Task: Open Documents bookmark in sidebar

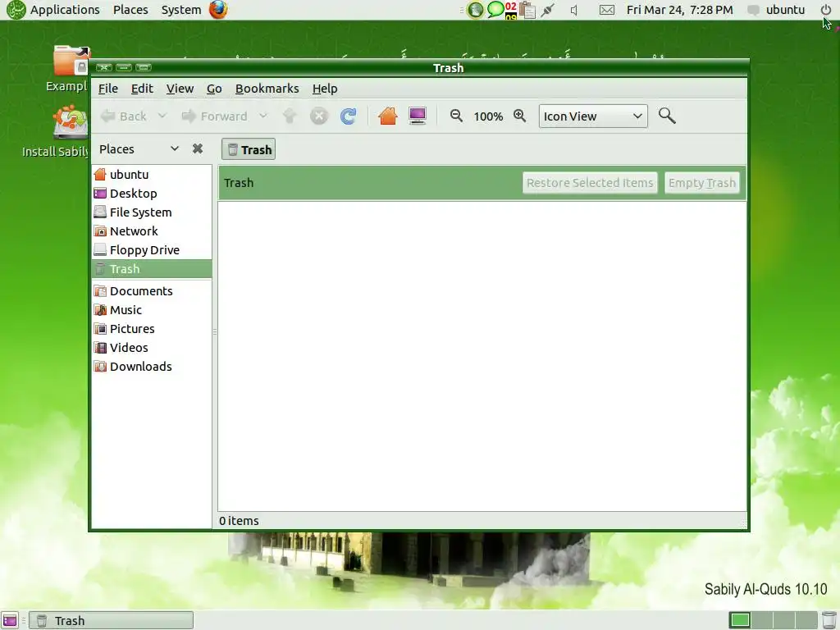Action: 152,291
